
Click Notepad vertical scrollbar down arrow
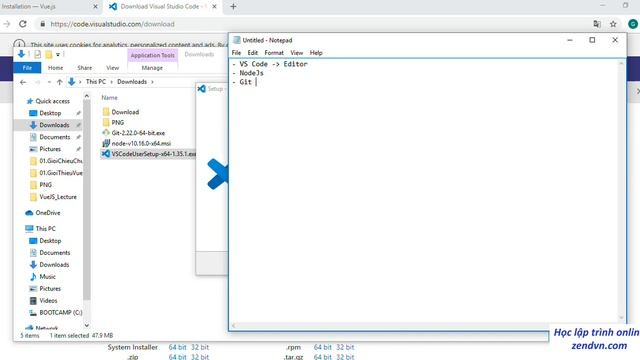point(621,318)
